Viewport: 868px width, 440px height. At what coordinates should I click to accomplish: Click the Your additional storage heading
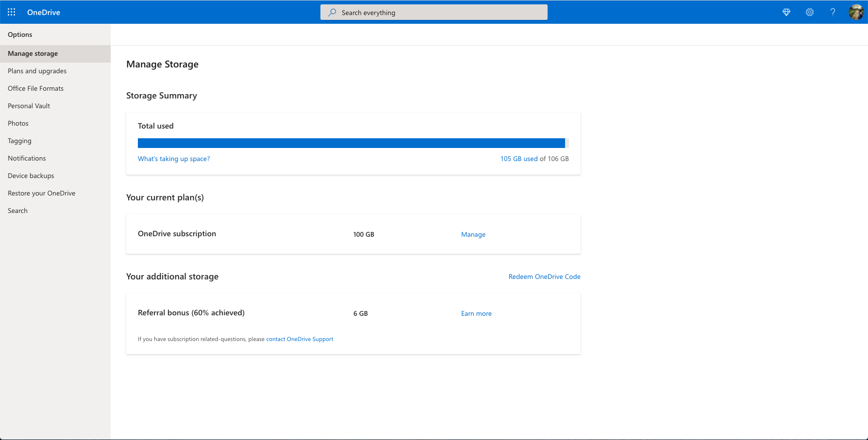pos(172,277)
